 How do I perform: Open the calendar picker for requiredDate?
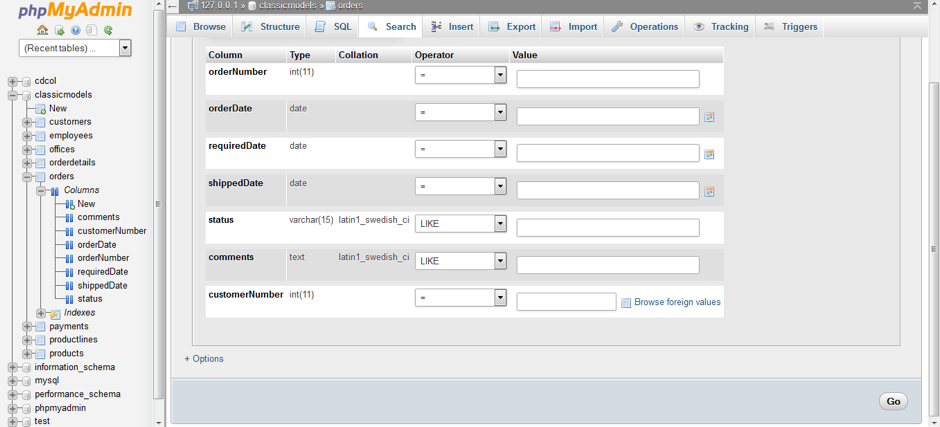point(709,154)
